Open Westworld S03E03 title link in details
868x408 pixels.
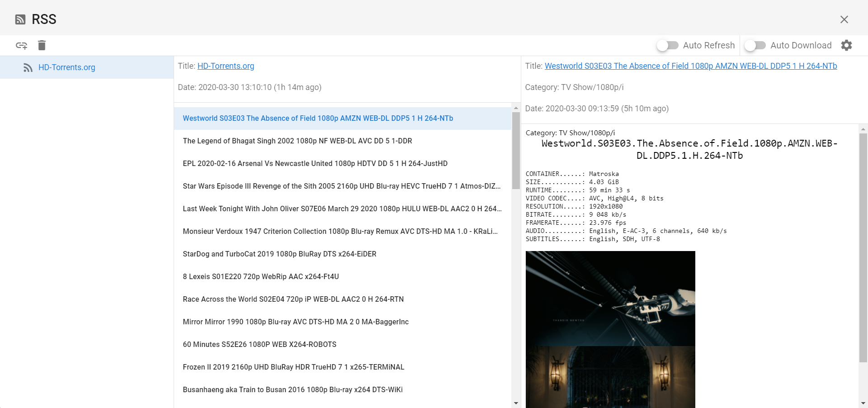[691, 66]
